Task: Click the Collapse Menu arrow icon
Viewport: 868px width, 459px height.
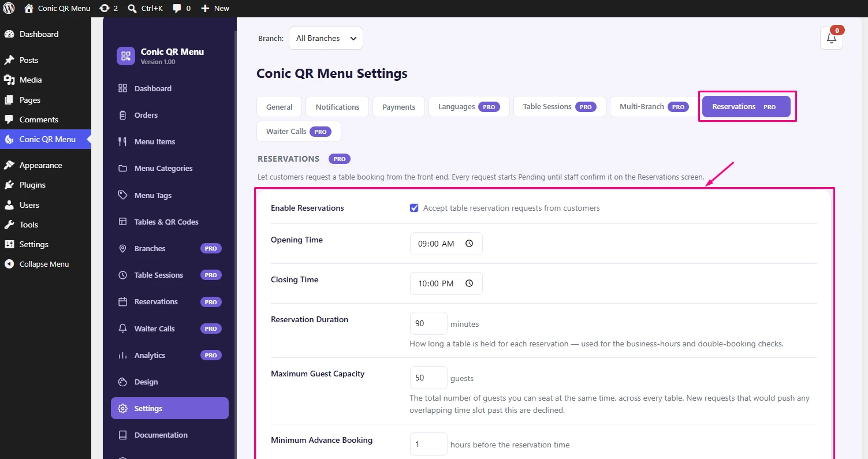Action: point(9,264)
